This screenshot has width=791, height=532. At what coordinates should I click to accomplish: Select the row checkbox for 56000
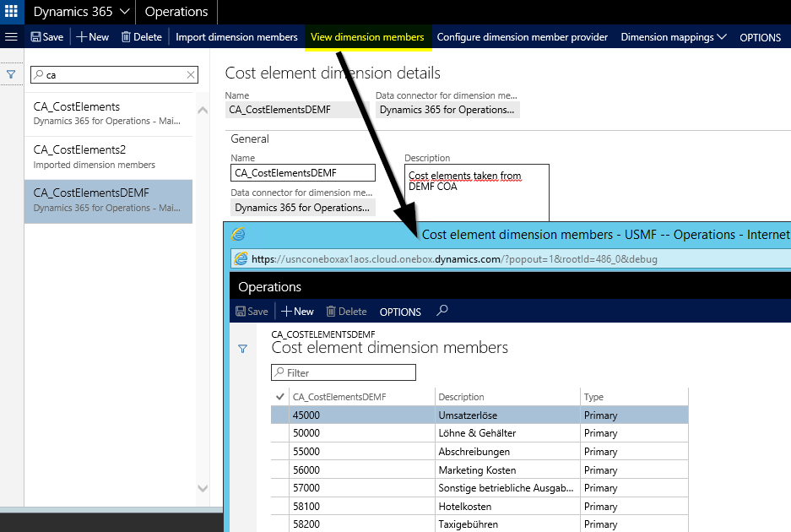coord(280,470)
